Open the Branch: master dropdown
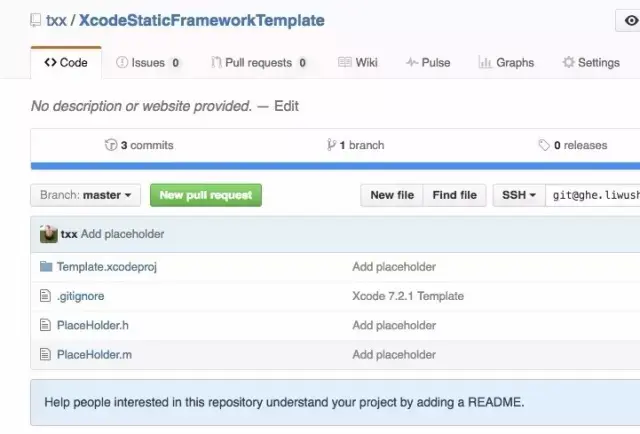This screenshot has height=434, width=640. 85,195
